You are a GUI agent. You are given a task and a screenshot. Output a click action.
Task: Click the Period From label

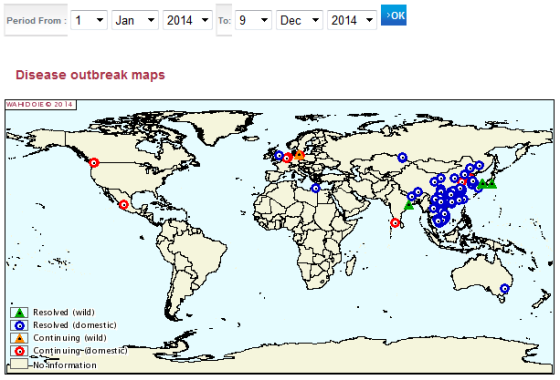pos(36,21)
